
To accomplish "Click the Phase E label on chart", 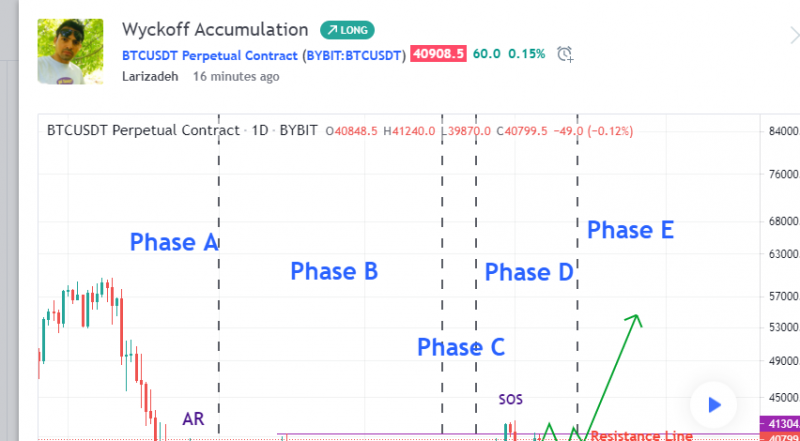I will [630, 230].
